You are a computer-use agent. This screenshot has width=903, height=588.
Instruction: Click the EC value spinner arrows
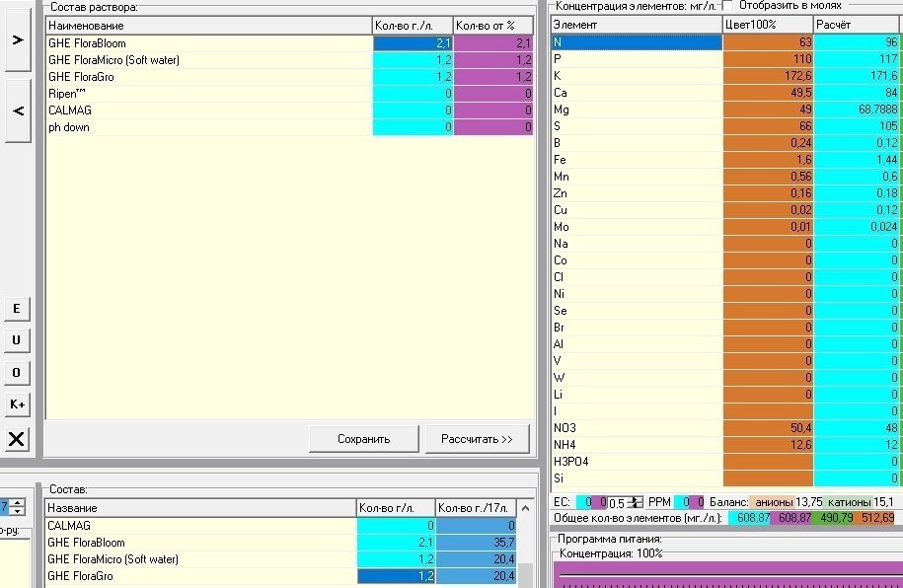[637, 502]
